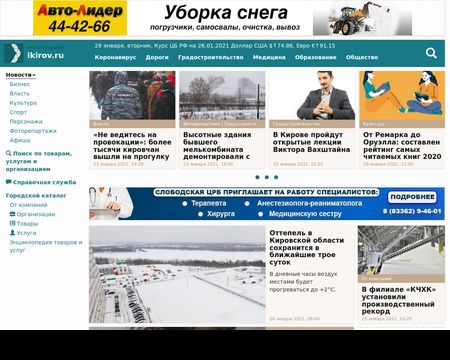Go to the Спорт news section
The height and width of the screenshot is (360, 450).
click(x=18, y=112)
